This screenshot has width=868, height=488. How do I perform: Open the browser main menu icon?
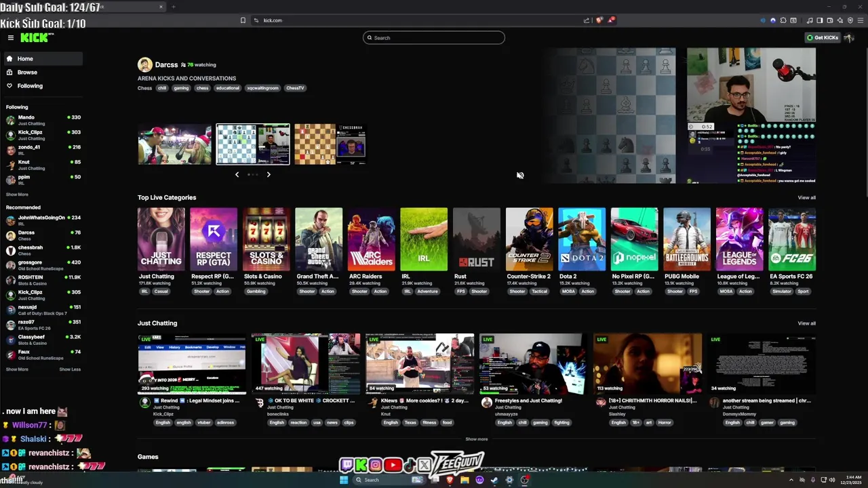point(859,20)
